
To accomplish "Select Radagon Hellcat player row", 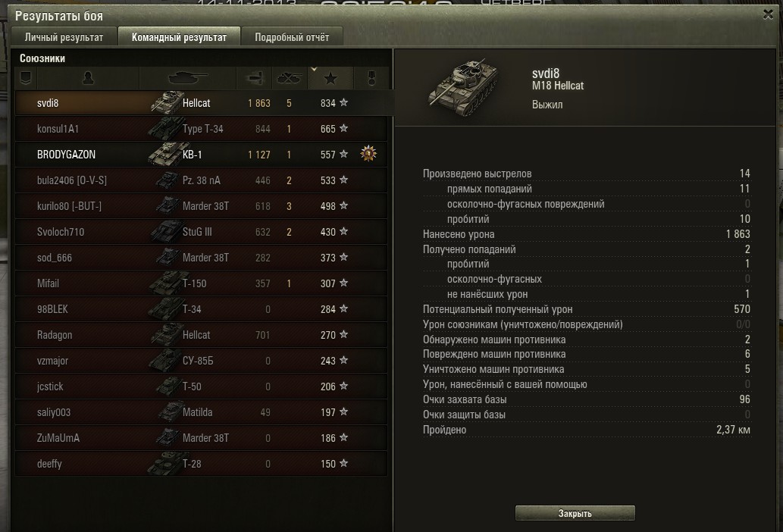I will 201,335.
